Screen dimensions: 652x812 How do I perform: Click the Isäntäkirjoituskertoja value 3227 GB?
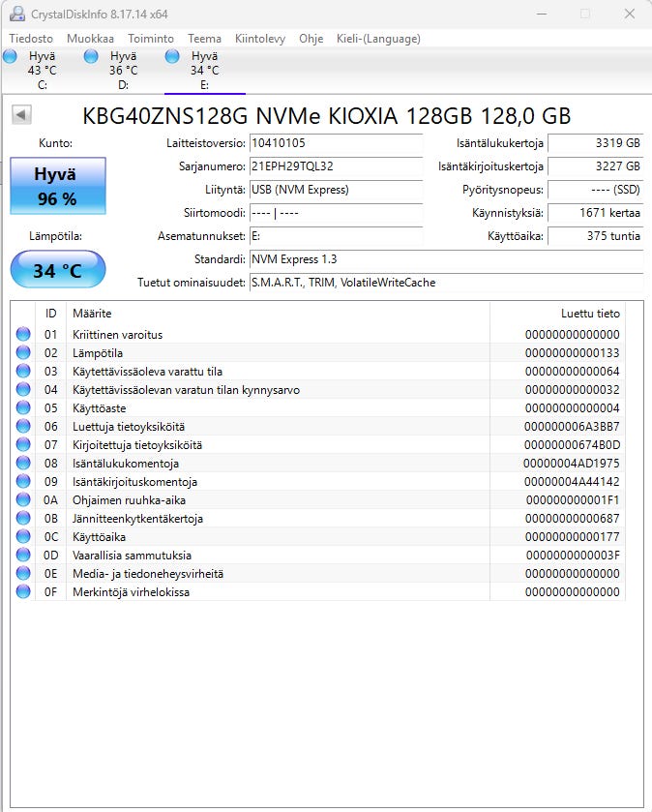pyautogui.click(x=595, y=166)
